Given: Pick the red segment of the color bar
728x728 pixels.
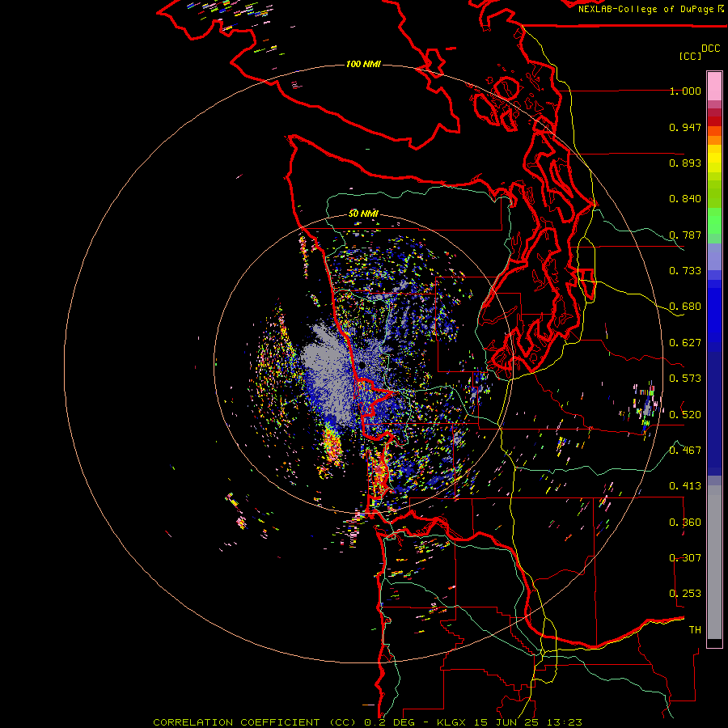Looking at the screenshot, I should (714, 121).
